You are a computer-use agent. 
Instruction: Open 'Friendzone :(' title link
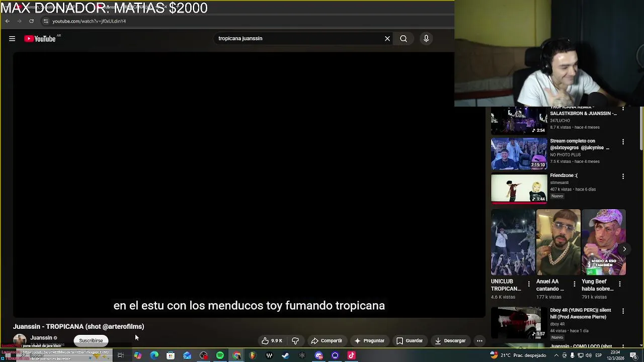point(563,175)
